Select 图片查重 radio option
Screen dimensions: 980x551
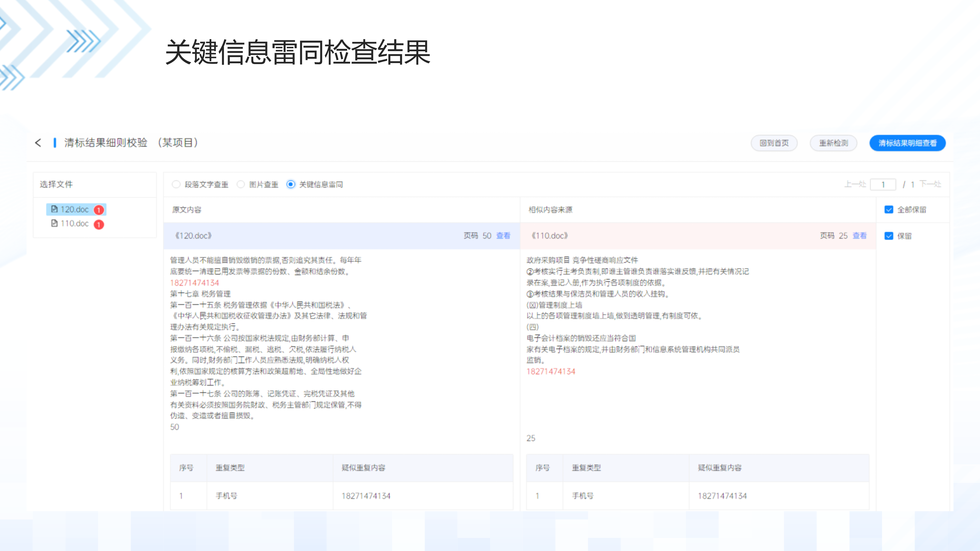[x=240, y=184]
